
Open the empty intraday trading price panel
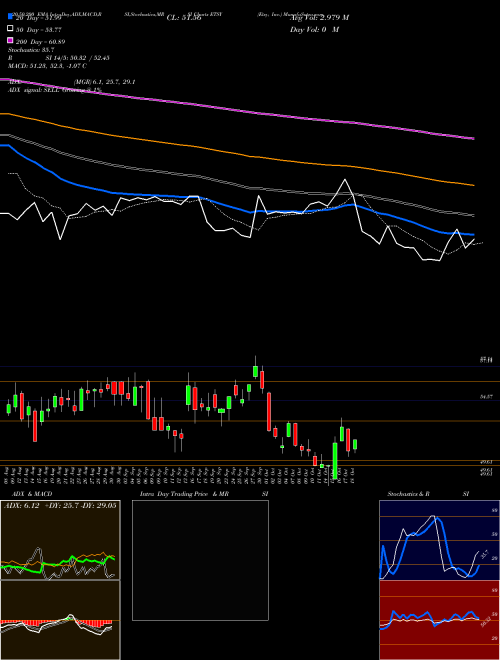click(200, 560)
